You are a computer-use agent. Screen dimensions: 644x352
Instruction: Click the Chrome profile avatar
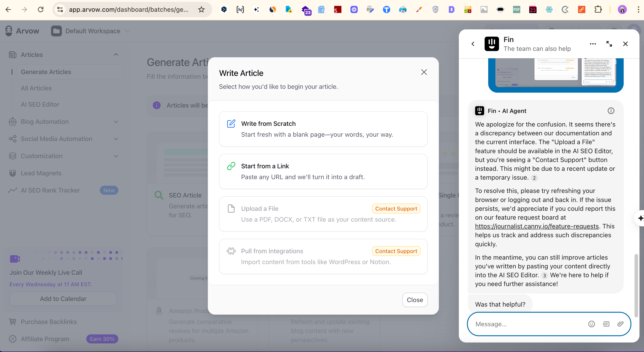coord(622,9)
